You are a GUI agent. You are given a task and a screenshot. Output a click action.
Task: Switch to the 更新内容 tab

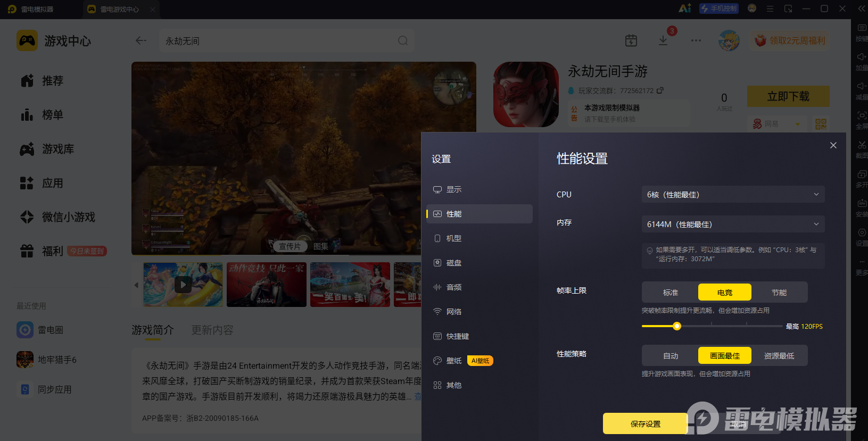pos(212,330)
